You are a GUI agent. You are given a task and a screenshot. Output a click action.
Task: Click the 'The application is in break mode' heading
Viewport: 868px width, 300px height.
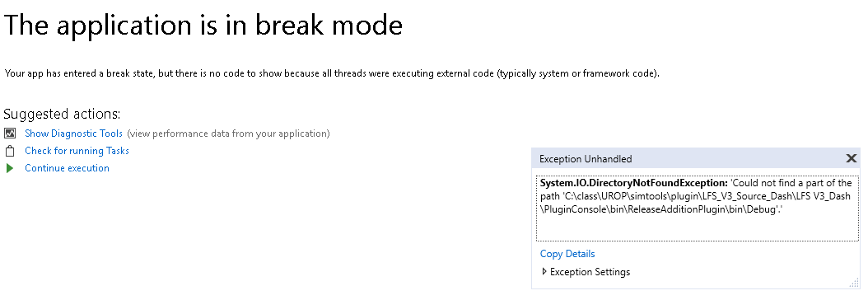coord(203,26)
